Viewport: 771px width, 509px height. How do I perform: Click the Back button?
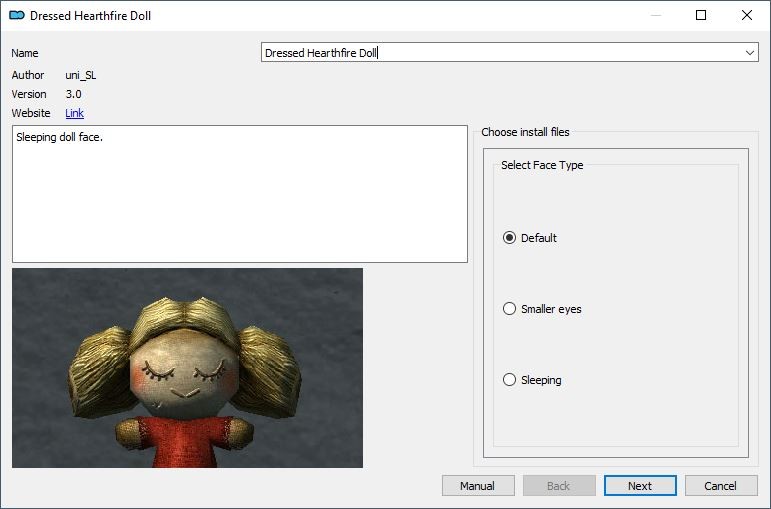tap(559, 486)
